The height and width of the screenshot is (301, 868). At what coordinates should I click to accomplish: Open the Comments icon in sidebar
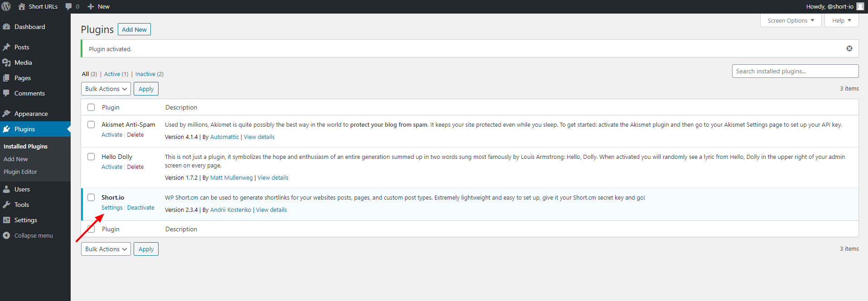(x=6, y=93)
